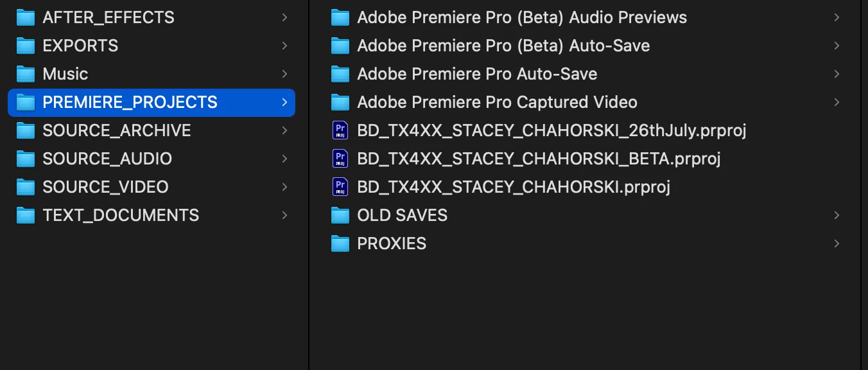The image size is (868, 370).
Task: Click chevron for Captured Video folder
Action: pos(837,102)
